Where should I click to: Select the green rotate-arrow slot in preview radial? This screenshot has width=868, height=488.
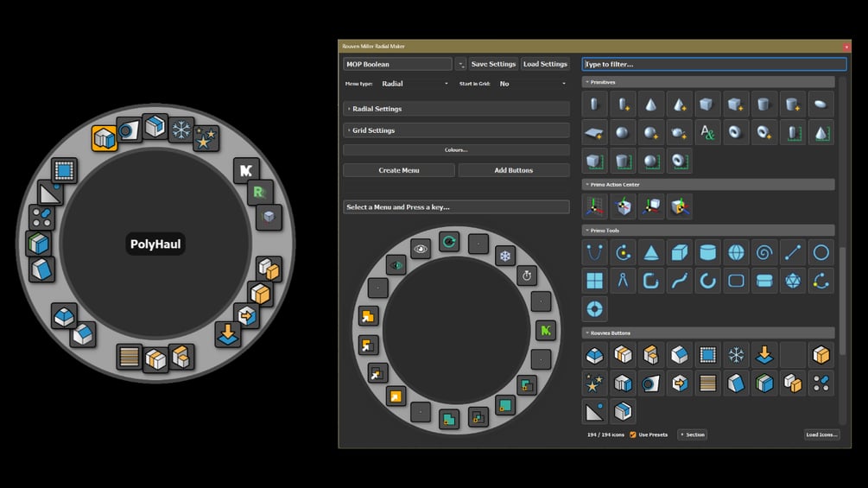[x=449, y=242]
